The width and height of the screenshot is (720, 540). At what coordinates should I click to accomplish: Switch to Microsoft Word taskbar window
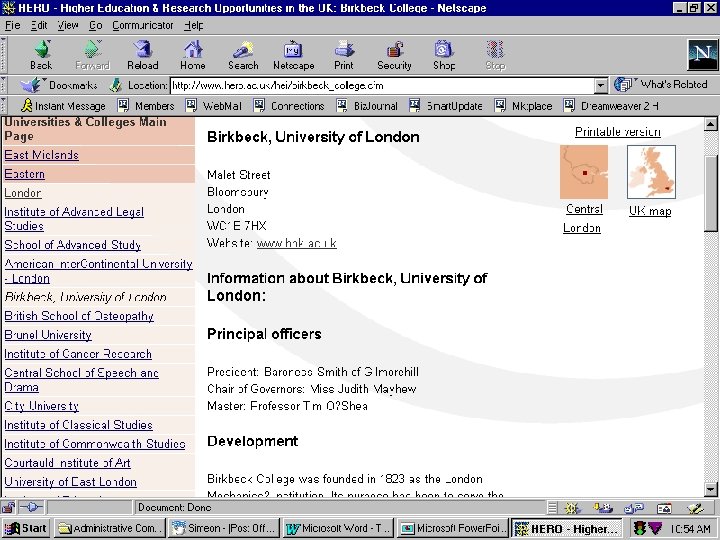point(338,529)
